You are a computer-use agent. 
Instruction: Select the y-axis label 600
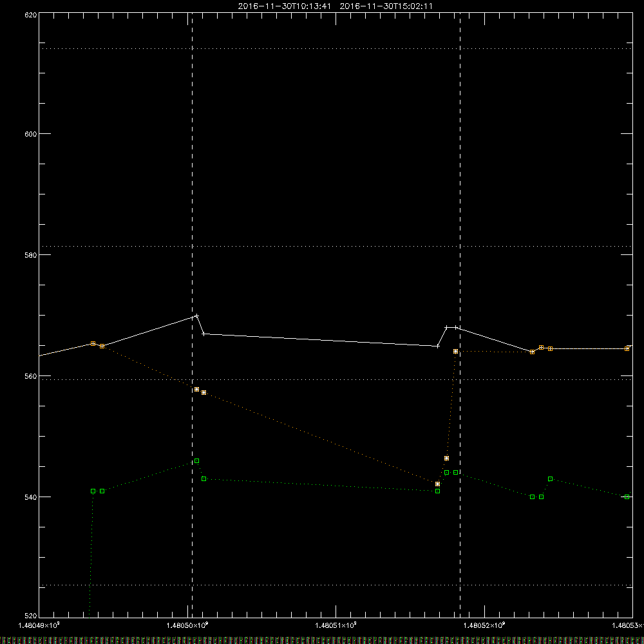click(x=31, y=134)
